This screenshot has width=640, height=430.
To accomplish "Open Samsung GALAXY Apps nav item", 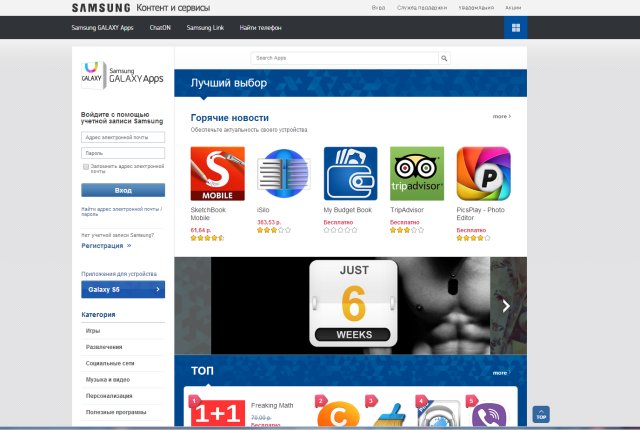I will pyautogui.click(x=102, y=28).
